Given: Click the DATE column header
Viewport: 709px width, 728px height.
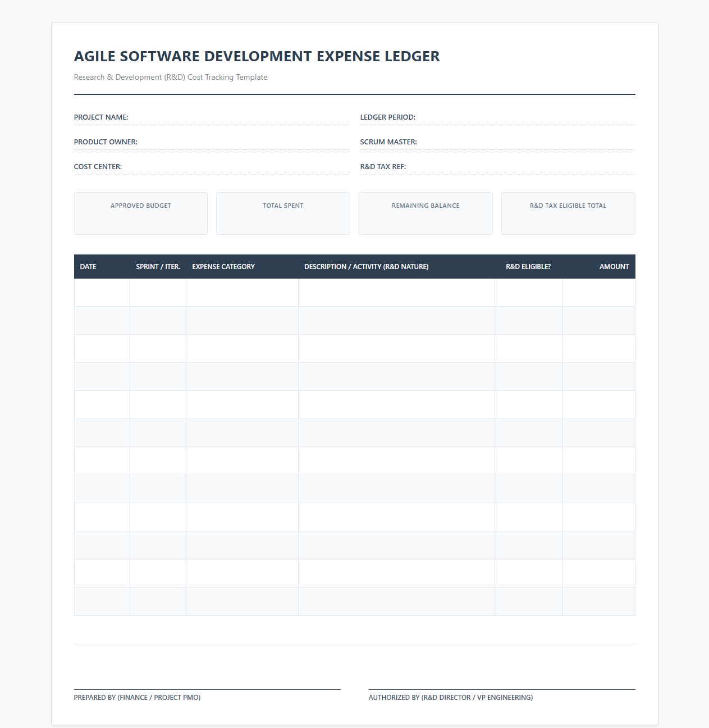Looking at the screenshot, I should pos(102,267).
